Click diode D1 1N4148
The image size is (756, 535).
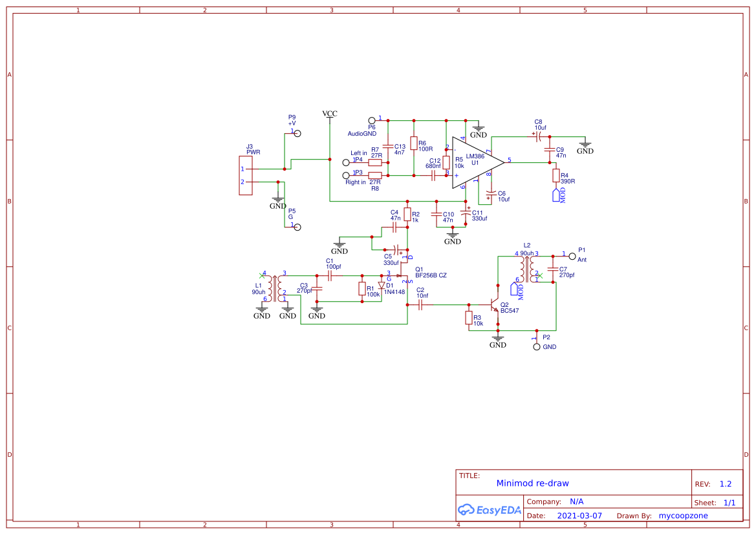point(383,286)
